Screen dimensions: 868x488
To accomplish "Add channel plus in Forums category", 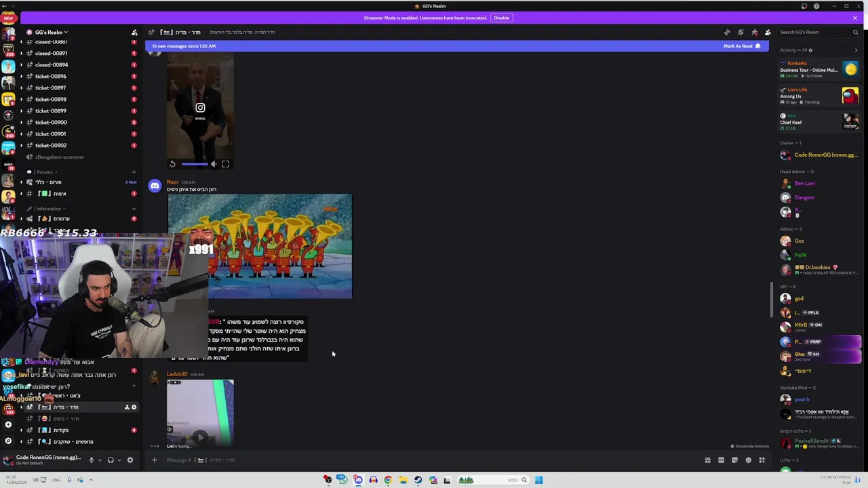I will pyautogui.click(x=134, y=172).
